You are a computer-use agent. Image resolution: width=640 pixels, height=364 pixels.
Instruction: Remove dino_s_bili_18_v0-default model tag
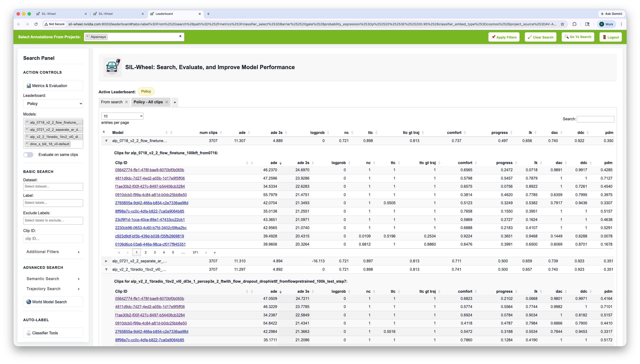[27, 144]
